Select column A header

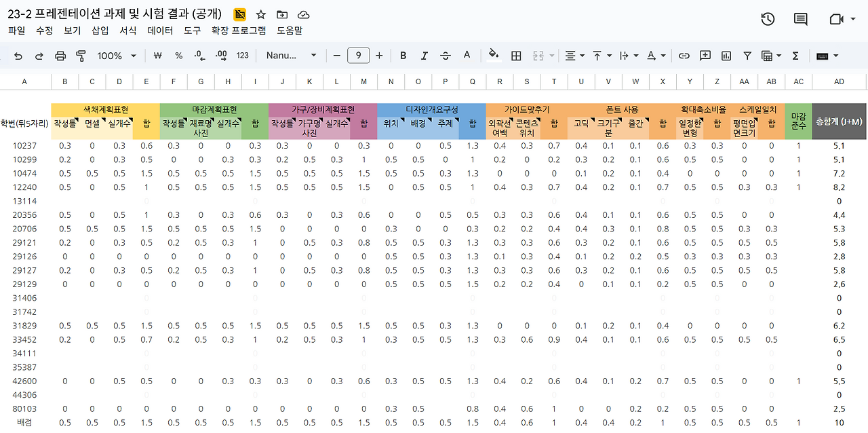(25, 81)
